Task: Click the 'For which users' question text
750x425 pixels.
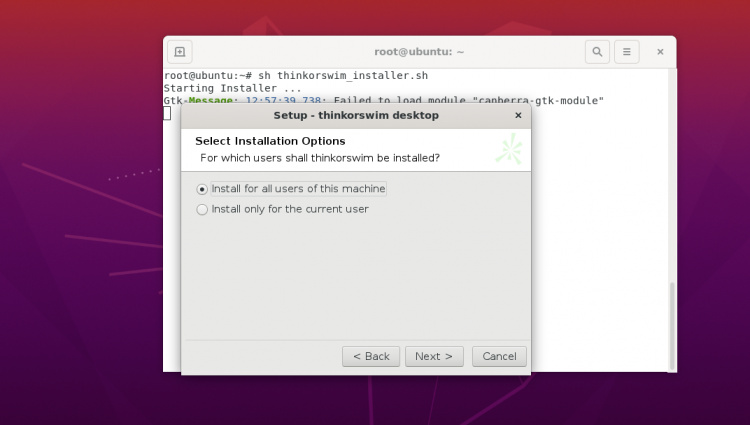Action: point(320,158)
